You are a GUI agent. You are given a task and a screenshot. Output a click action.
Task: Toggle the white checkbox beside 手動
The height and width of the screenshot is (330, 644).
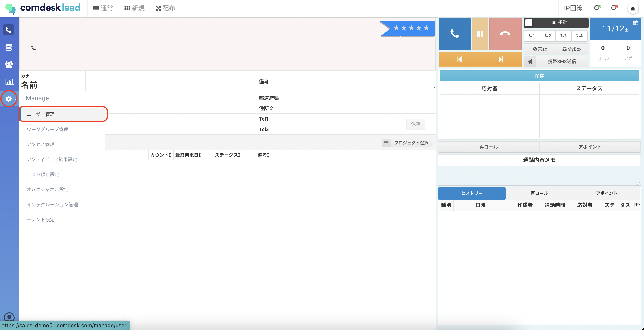(x=529, y=23)
